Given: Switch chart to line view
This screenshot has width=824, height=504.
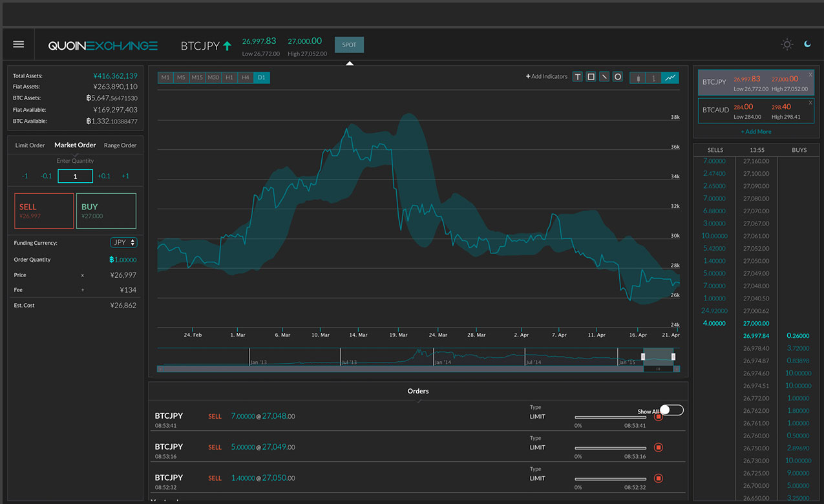Looking at the screenshot, I should coord(671,78).
